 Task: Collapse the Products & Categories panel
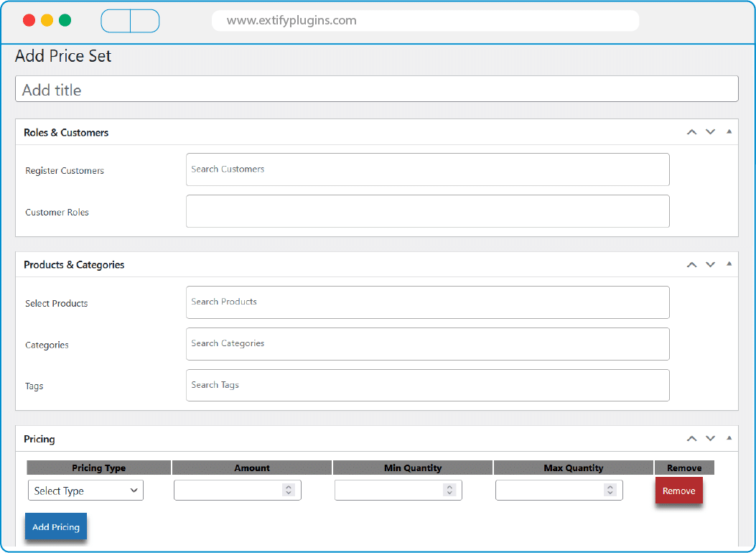coord(729,264)
